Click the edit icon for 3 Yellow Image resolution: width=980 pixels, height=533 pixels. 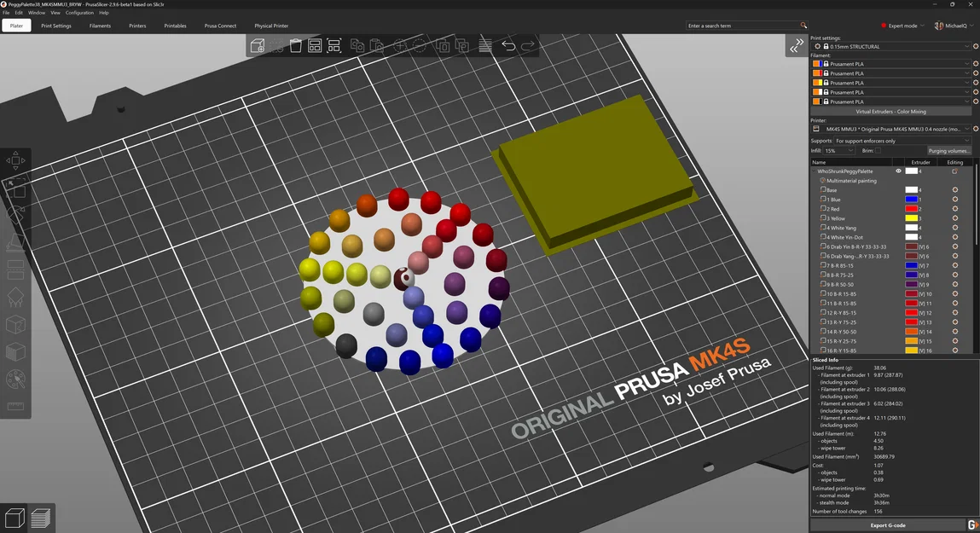coord(955,218)
